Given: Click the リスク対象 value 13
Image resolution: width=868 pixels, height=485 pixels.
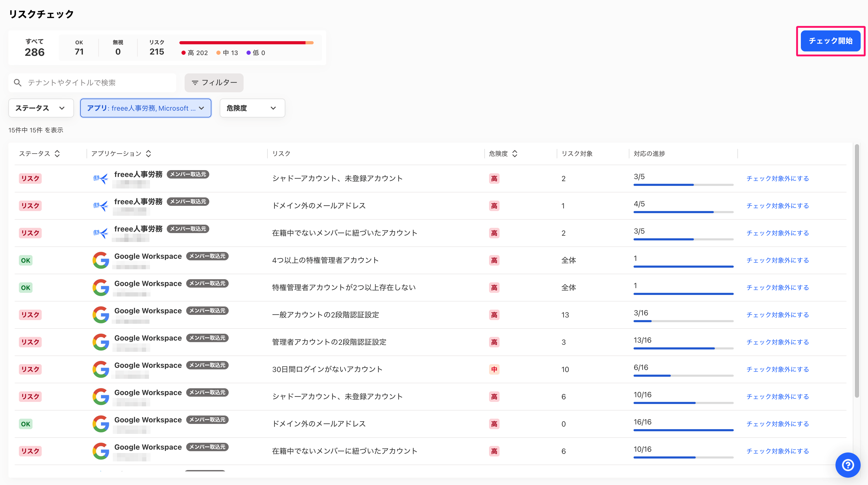Looking at the screenshot, I should point(565,315).
